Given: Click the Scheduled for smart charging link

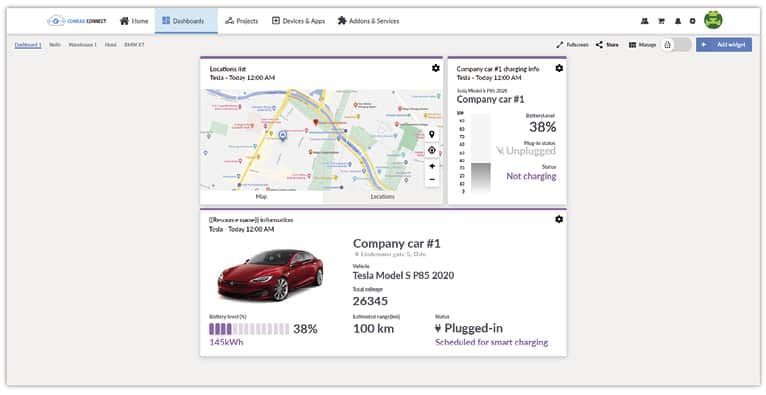Looking at the screenshot, I should click(x=491, y=342).
